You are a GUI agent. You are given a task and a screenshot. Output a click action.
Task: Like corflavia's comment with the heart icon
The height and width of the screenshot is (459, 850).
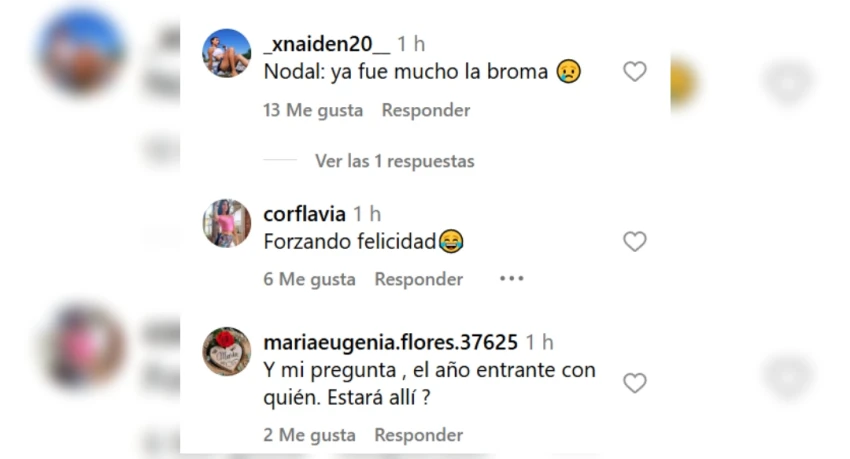pos(634,241)
